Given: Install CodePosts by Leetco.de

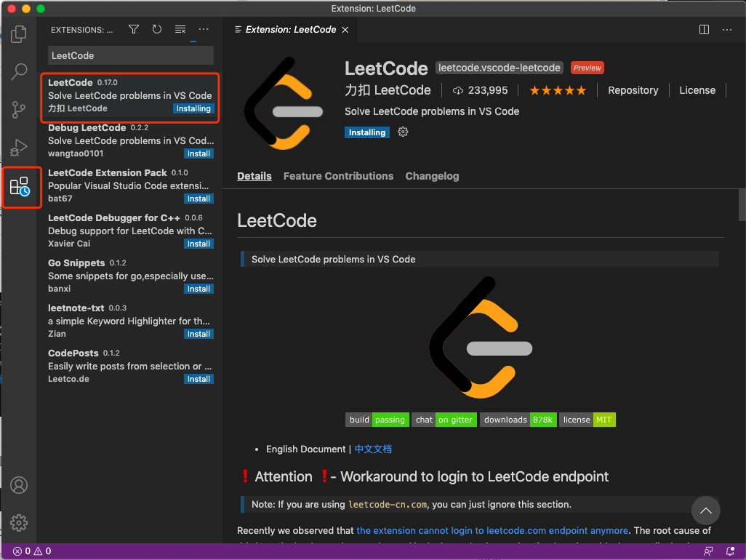Looking at the screenshot, I should click(x=198, y=379).
